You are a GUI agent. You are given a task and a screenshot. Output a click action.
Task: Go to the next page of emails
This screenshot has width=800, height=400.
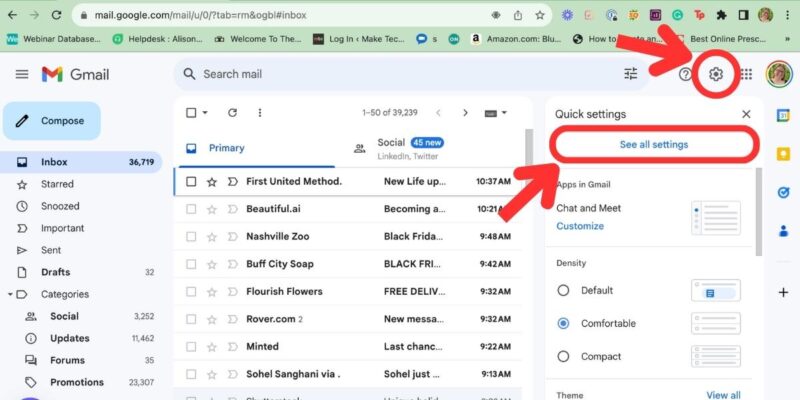pos(465,113)
